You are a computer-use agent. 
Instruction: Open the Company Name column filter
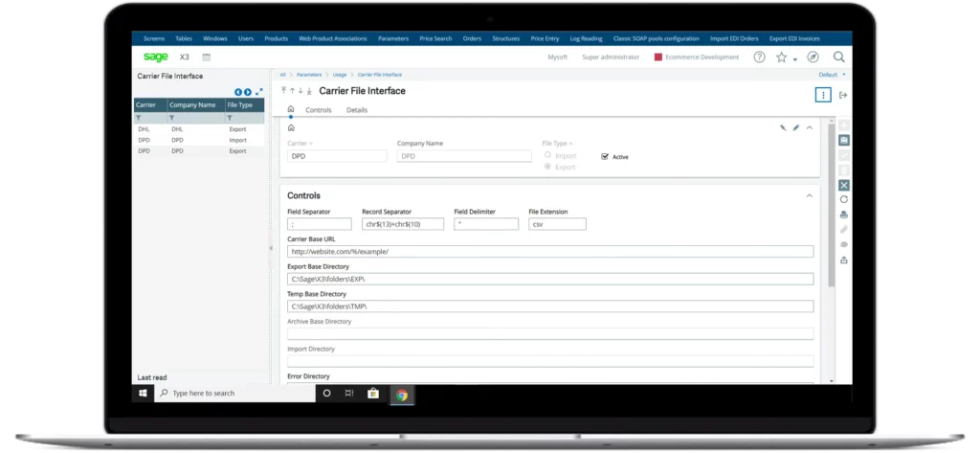pyautogui.click(x=172, y=118)
